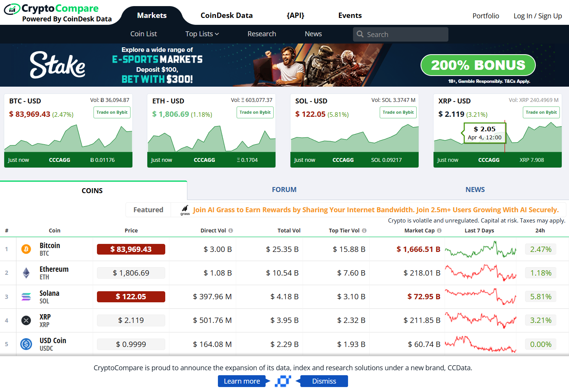Click the Bitcoin price $ 83,969.43 cell
The height and width of the screenshot is (392, 569).
[x=131, y=249]
